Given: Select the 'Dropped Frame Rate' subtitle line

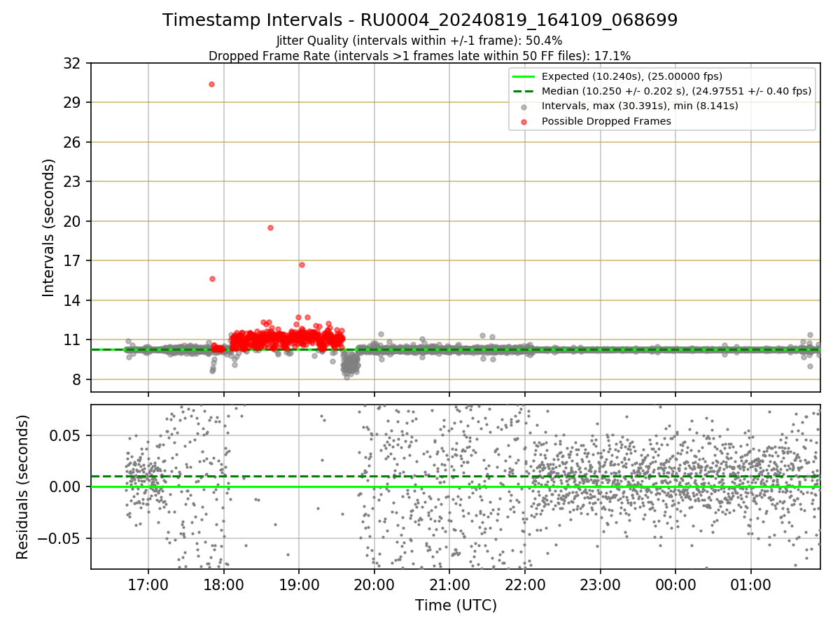Looking at the screenshot, I should click(x=420, y=56).
